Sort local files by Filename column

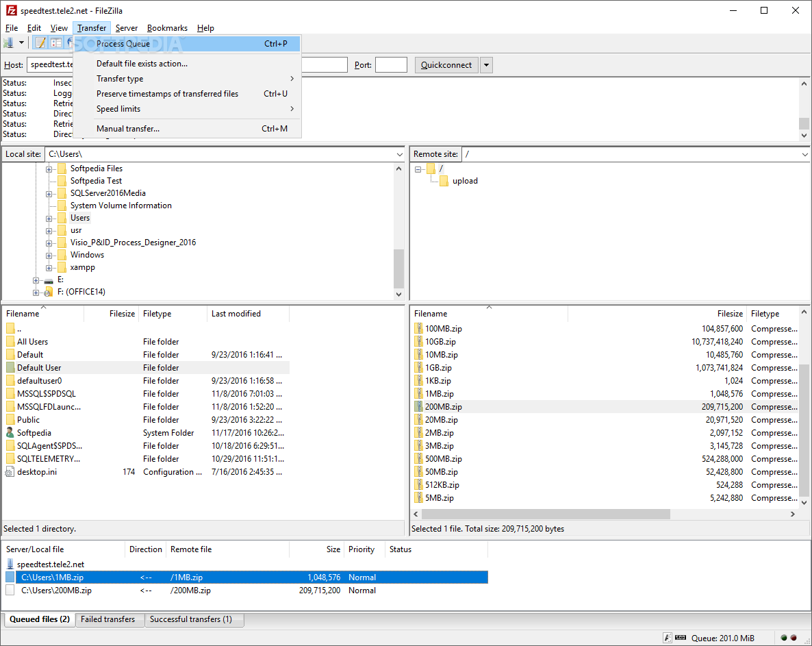pos(43,314)
